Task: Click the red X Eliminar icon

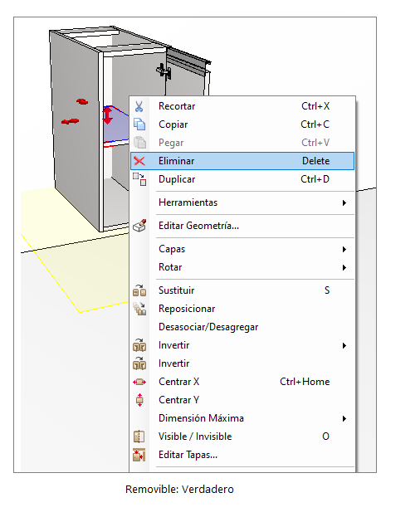Action: pos(139,161)
